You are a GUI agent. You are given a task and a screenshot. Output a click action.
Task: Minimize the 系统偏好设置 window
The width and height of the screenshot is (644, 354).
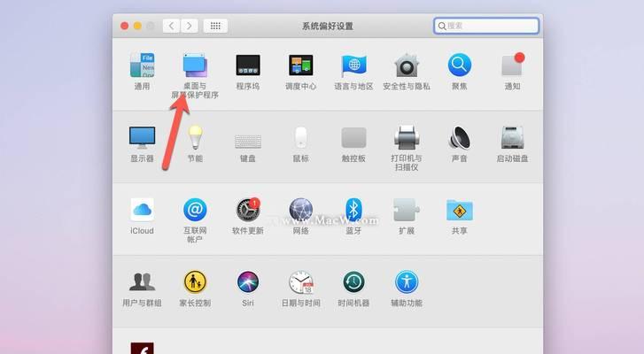[137, 26]
